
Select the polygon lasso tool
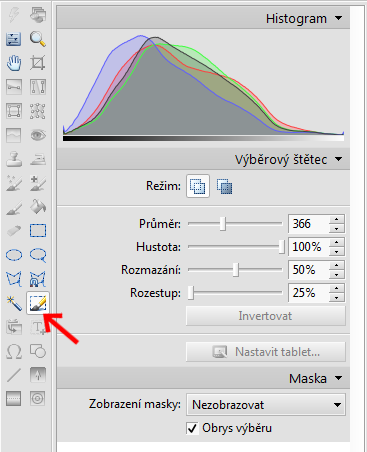pos(14,279)
